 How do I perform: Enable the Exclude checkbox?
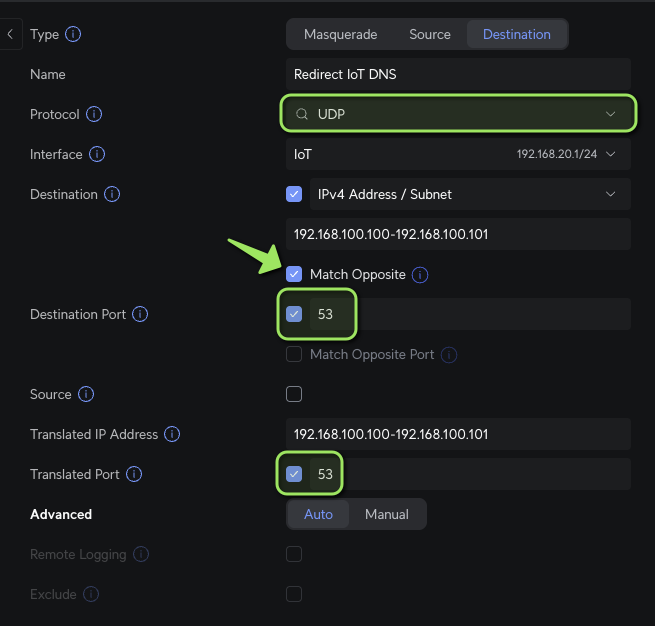[294, 594]
